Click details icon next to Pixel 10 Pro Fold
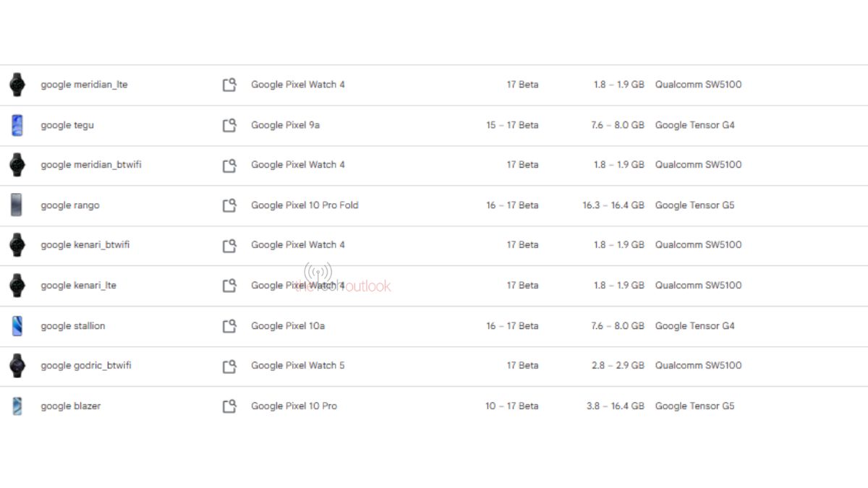The height and width of the screenshot is (488, 868). point(229,205)
